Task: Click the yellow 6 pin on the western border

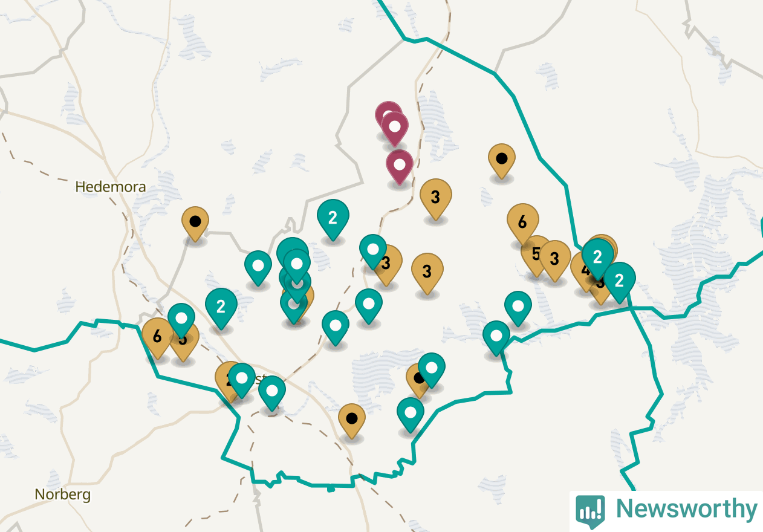Action: click(157, 338)
